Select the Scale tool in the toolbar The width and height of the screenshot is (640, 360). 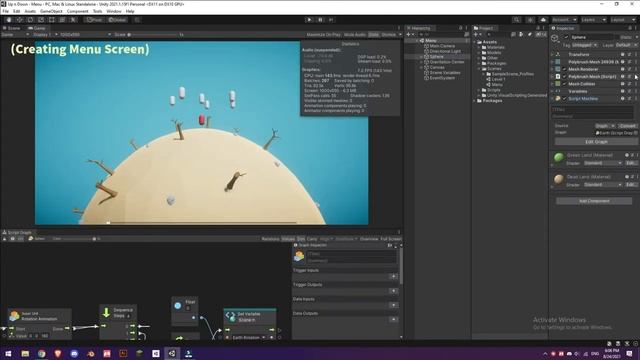[41, 20]
